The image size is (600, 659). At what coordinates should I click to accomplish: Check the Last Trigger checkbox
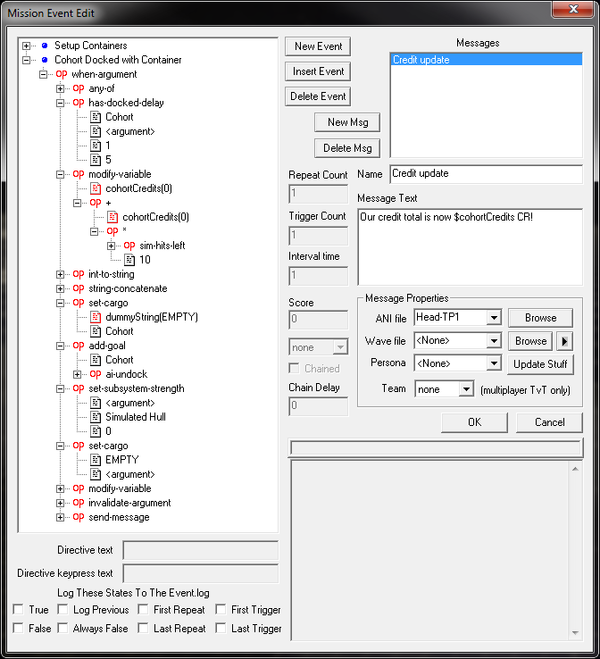(219, 629)
